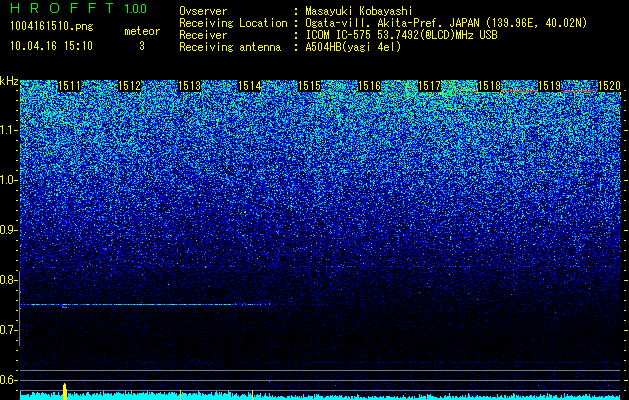Click the 1511 time marker label

(69, 86)
